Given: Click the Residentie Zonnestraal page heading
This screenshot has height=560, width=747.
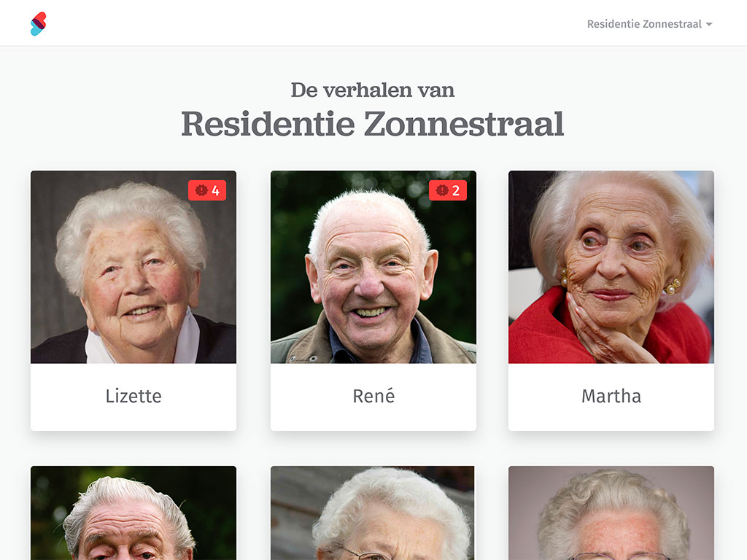Looking at the screenshot, I should (x=373, y=124).
